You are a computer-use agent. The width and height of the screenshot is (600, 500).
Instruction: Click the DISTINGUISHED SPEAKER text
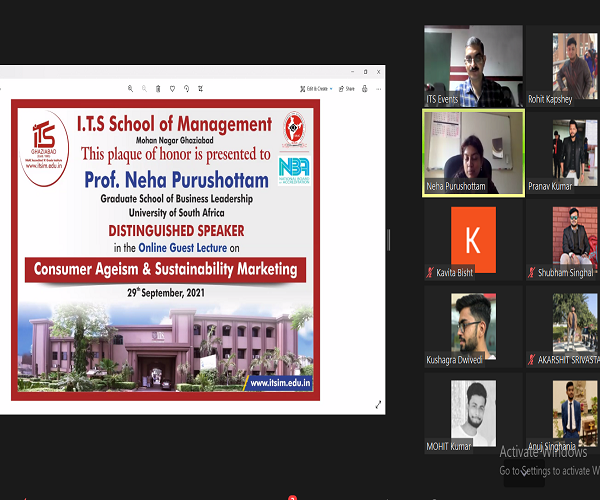pos(176,231)
